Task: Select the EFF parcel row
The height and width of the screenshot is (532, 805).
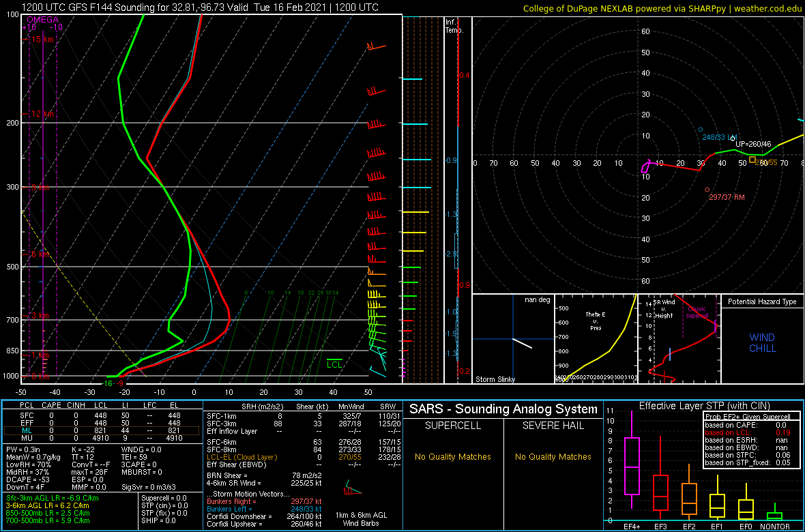Action: click(x=102, y=423)
